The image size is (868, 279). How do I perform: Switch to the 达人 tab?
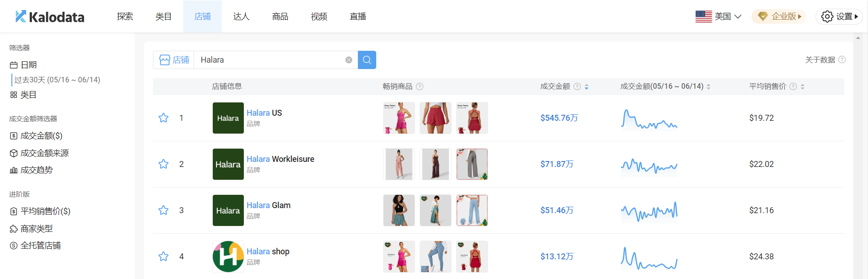241,16
